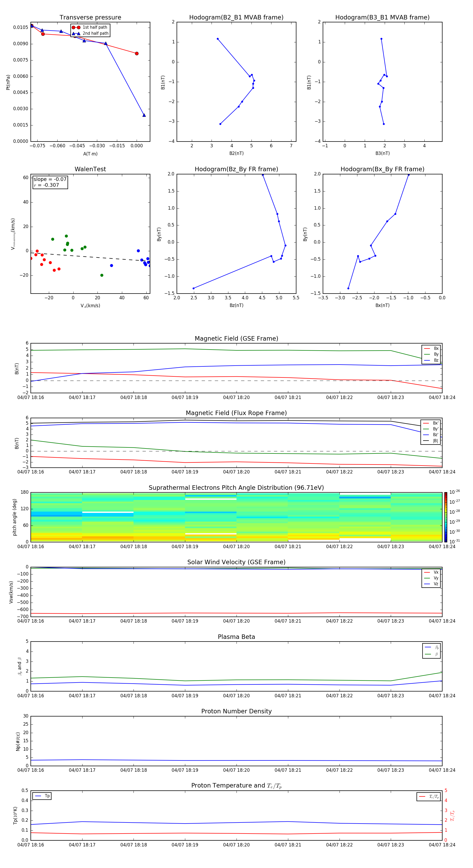Viewport: 473px width, 868px height.
Task: Click the Vz legend entry in velocity plot
Action: pos(431,584)
